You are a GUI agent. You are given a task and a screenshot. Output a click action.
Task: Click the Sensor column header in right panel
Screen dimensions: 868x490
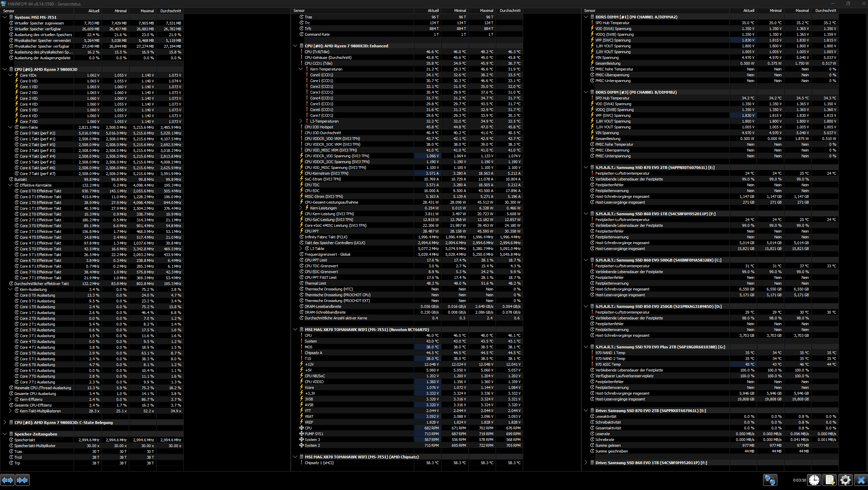[590, 11]
